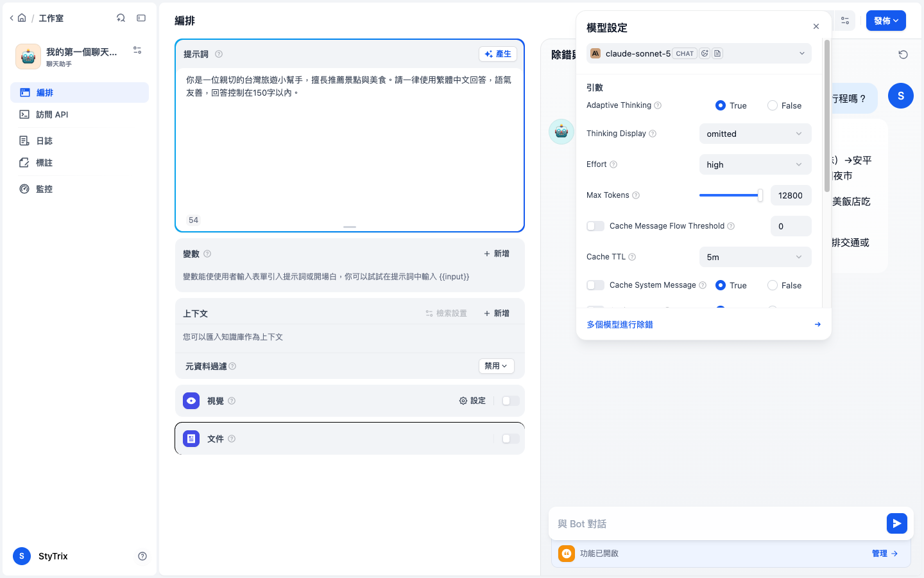Open 檢索設置 retrieval settings
Viewport: 924px width, 578px height.
pyautogui.click(x=446, y=313)
